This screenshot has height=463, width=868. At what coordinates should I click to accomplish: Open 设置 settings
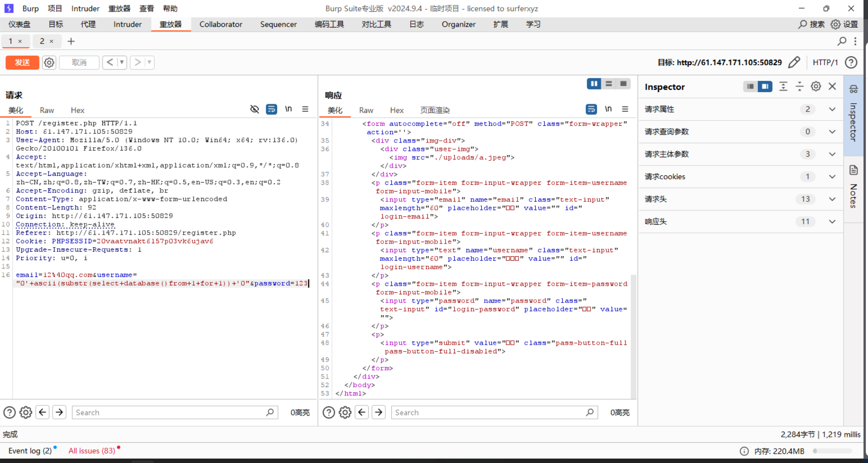coord(844,24)
